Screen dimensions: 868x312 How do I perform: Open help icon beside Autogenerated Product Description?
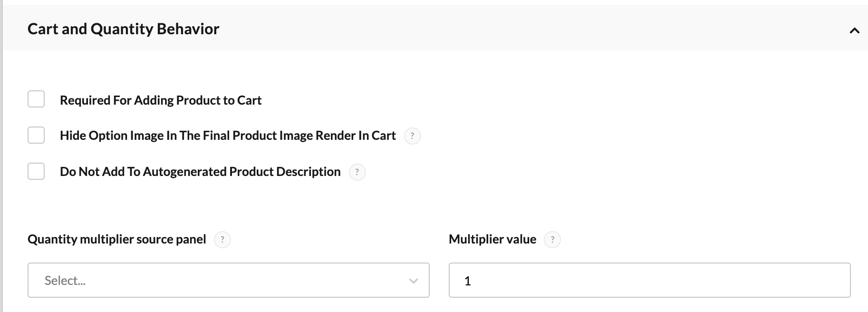(357, 172)
